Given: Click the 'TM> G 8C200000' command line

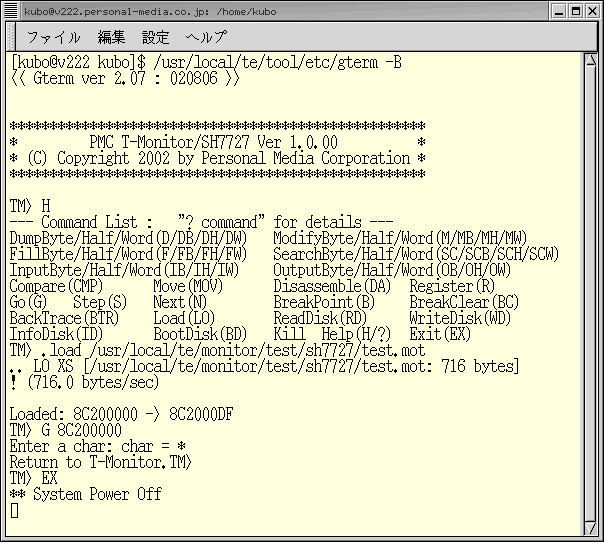Looking at the screenshot, I should pyautogui.click(x=66, y=430).
